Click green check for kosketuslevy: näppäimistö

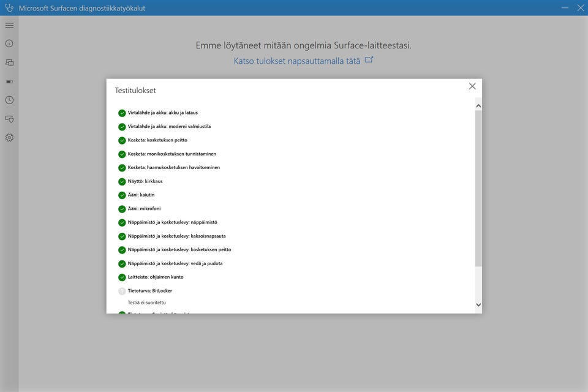point(122,222)
